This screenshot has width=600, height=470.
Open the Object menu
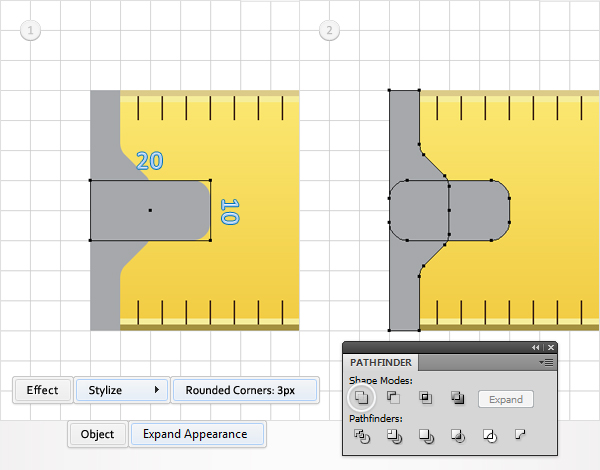tap(97, 434)
